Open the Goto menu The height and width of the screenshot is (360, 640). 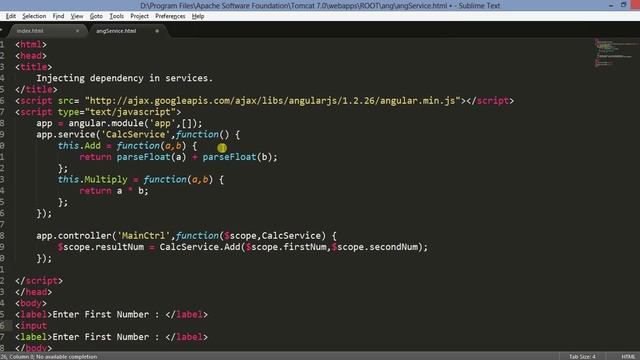point(96,16)
